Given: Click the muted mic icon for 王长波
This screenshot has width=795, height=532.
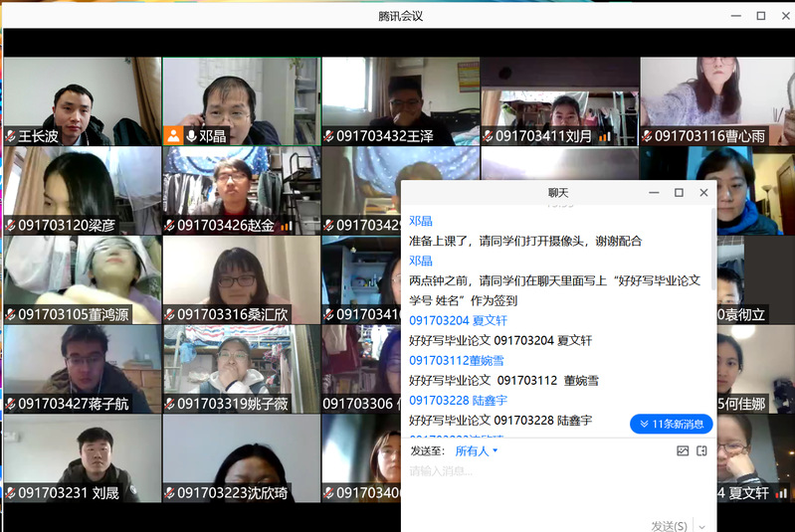Looking at the screenshot, I should (x=10, y=136).
